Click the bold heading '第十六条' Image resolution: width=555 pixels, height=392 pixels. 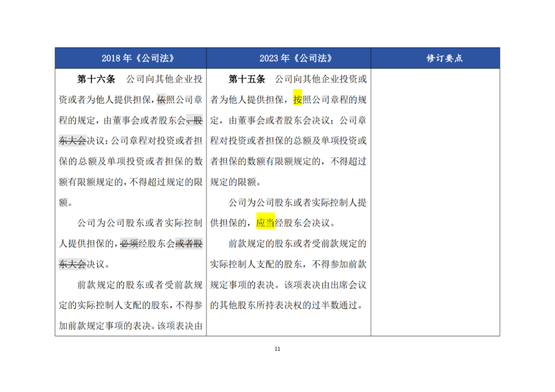pos(96,79)
